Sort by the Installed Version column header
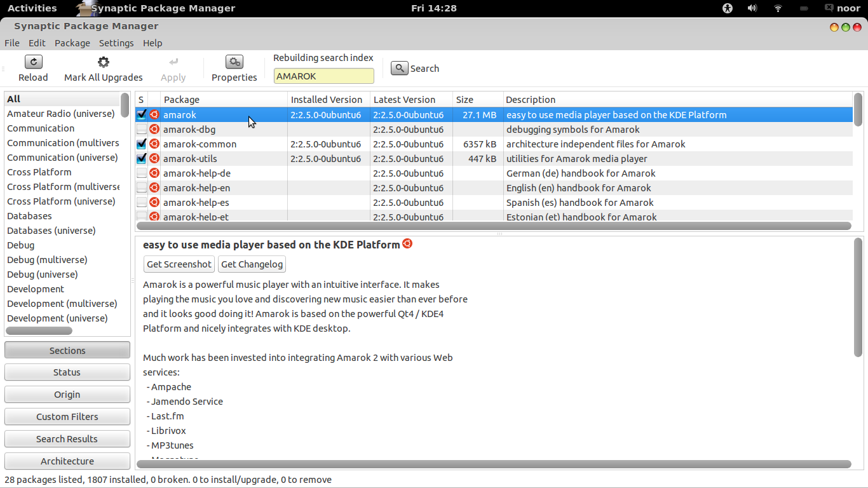Viewport: 868px width, 488px height. click(329, 100)
